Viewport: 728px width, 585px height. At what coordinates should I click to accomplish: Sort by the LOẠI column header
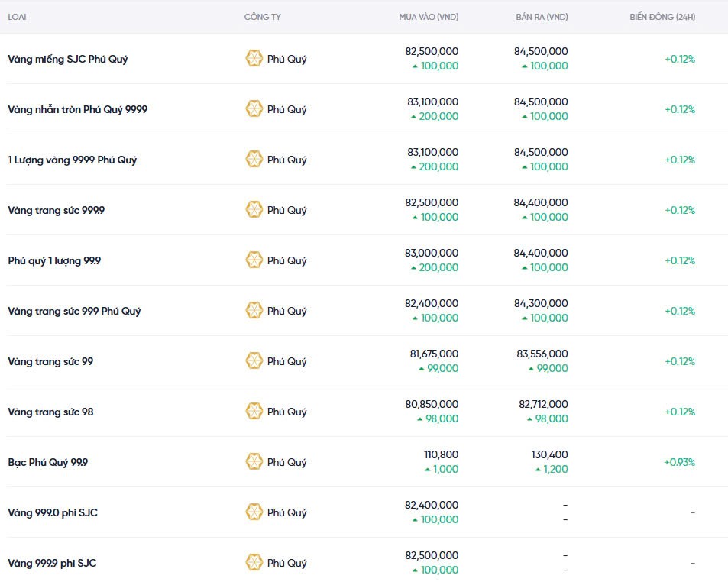[18, 17]
